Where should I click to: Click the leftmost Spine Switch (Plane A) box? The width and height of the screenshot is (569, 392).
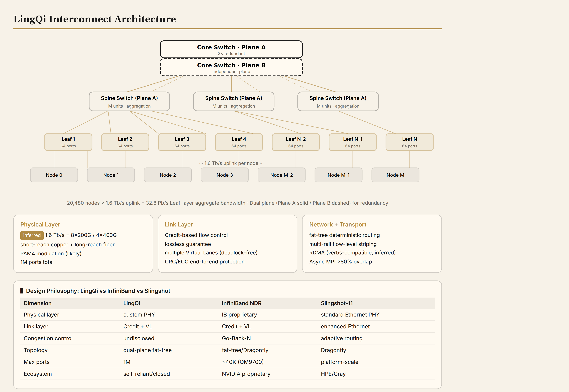[x=129, y=101]
